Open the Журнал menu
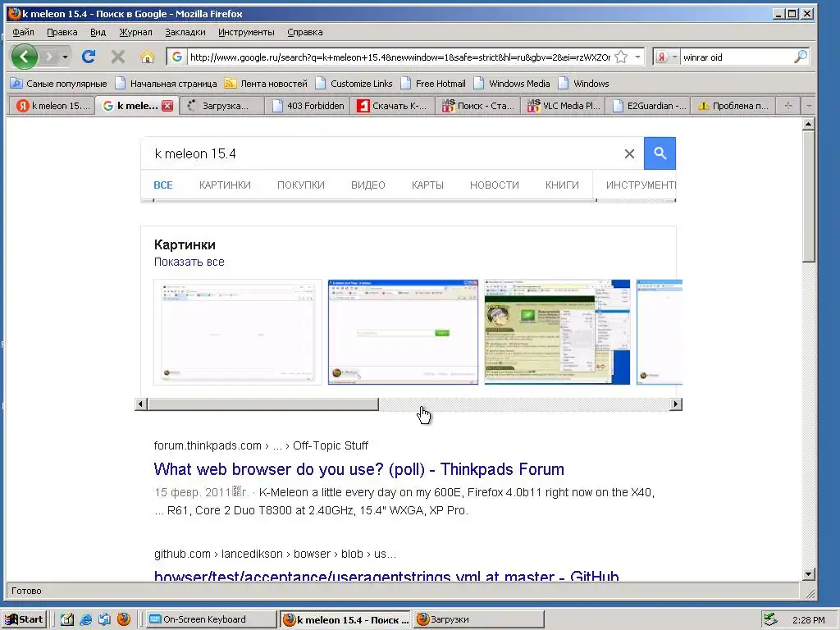This screenshot has width=840, height=630. [135, 32]
